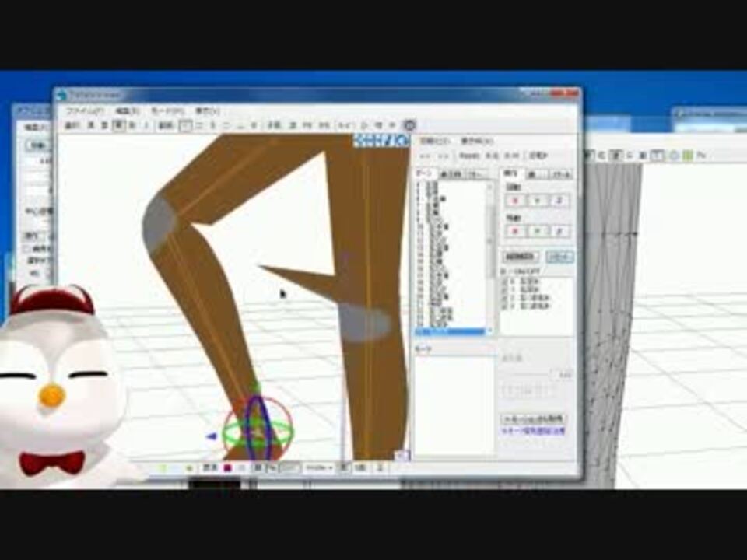Click the blue hyperlink text at the panel's bottom

tap(534, 432)
